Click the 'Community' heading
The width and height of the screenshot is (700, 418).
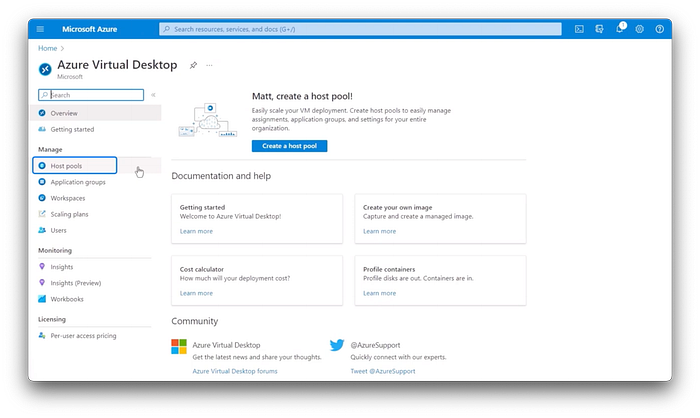click(195, 321)
